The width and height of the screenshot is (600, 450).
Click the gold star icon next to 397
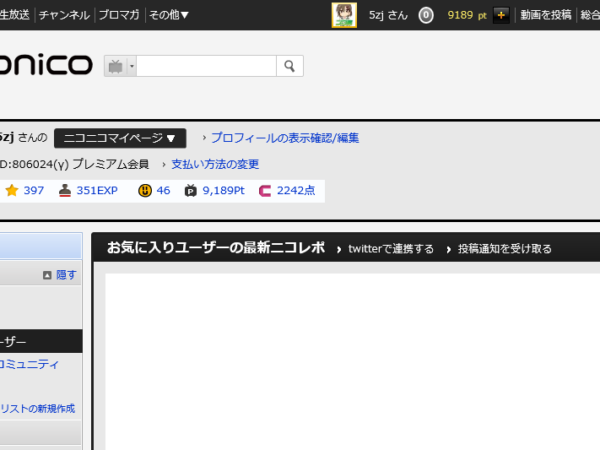(x=12, y=190)
